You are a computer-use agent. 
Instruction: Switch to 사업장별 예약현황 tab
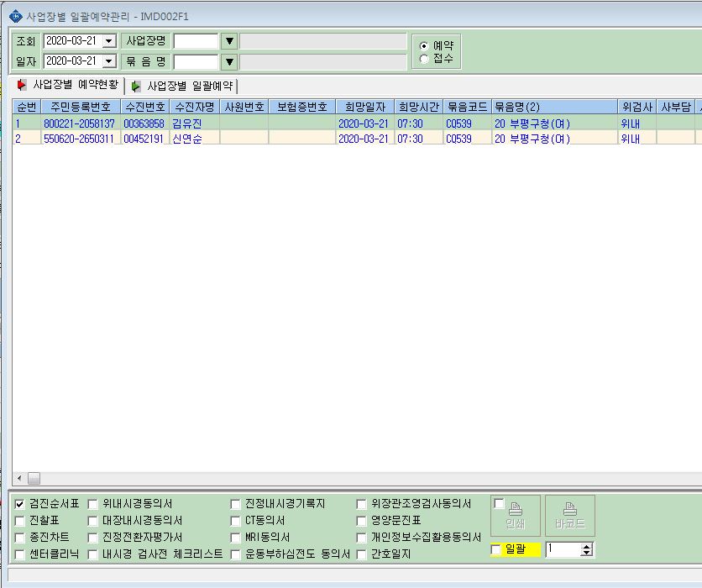(x=68, y=85)
